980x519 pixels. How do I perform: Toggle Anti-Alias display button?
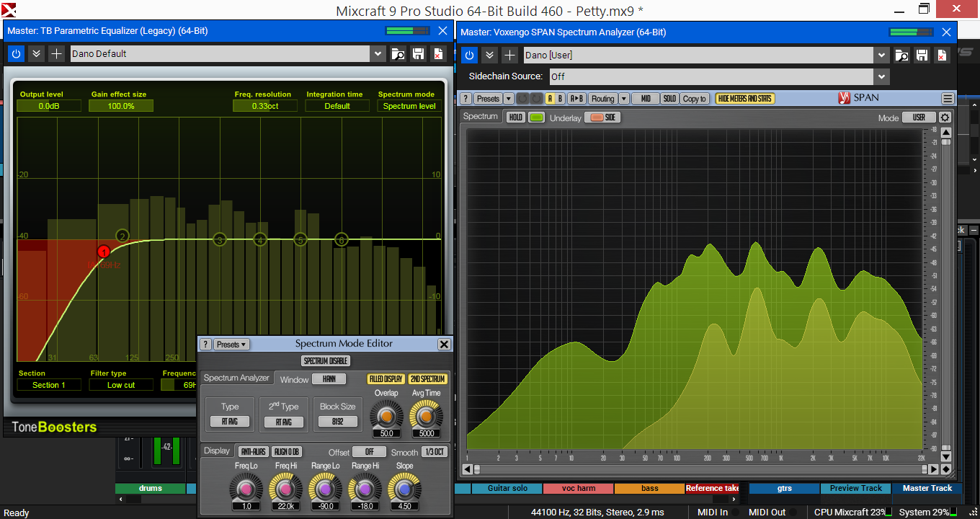click(x=253, y=452)
